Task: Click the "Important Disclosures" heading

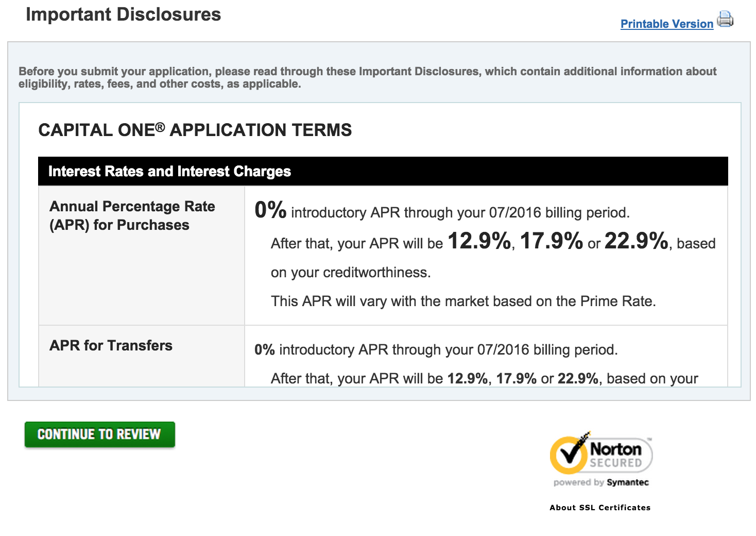Action: pyautogui.click(x=124, y=14)
